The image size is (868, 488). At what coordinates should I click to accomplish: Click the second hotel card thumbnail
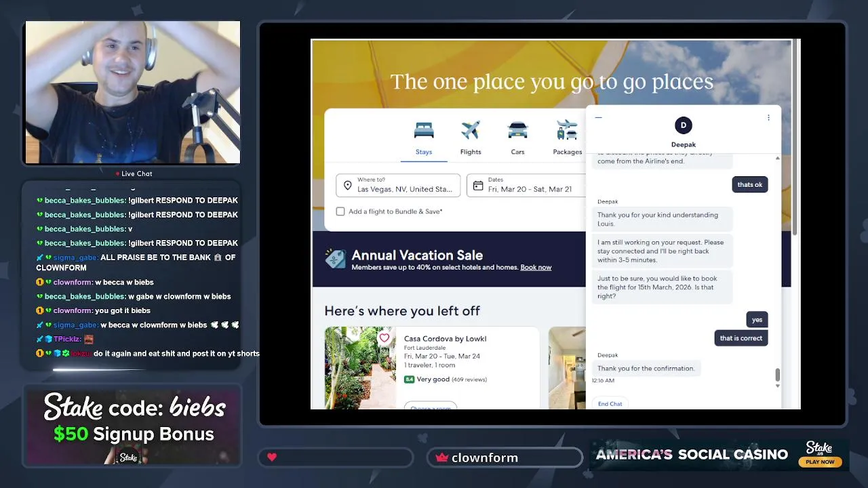tap(567, 368)
